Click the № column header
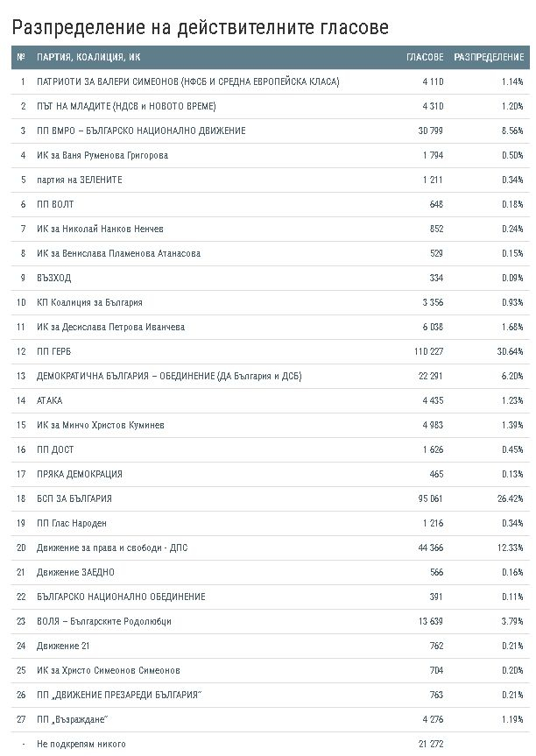Viewport: 536px width, 756px height. click(x=21, y=57)
